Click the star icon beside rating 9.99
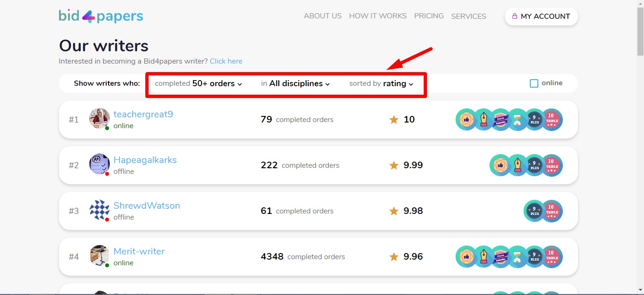The height and width of the screenshot is (295, 644). pos(394,165)
